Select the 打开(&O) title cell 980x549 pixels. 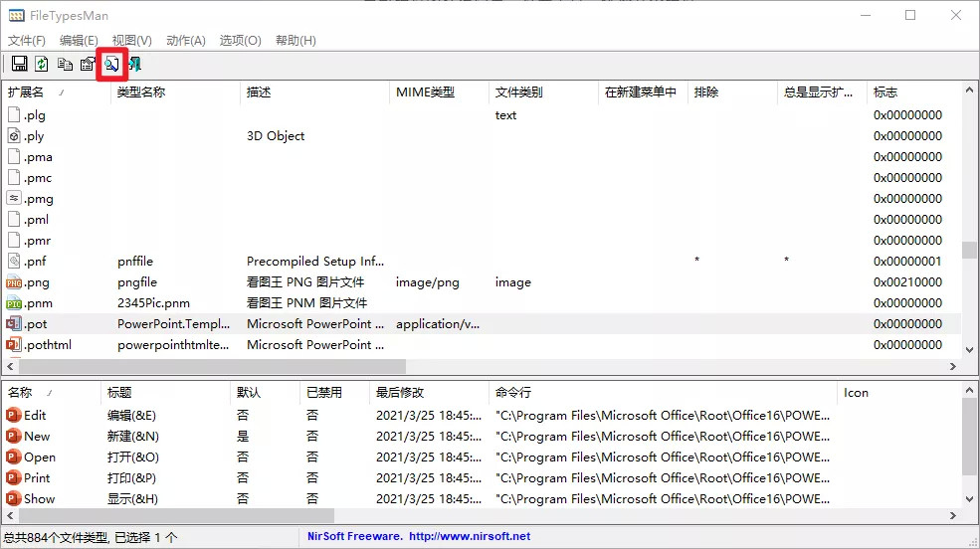point(133,457)
